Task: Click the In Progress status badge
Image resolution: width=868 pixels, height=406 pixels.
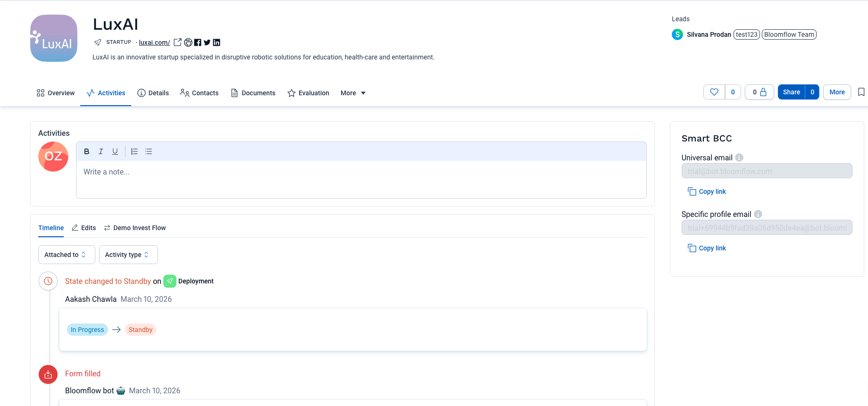Action: (x=87, y=330)
